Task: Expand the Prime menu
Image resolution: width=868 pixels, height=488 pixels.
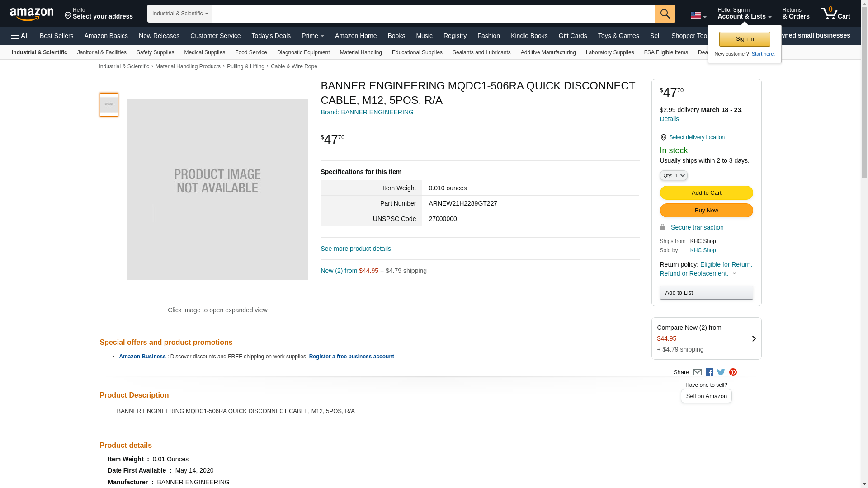Action: (x=312, y=36)
